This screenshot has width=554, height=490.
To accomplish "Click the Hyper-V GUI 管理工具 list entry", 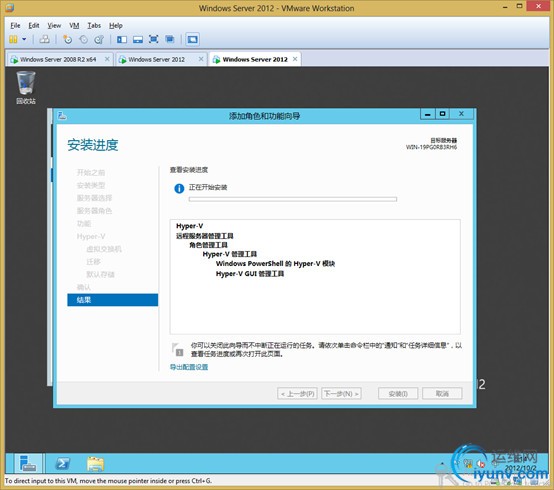I will click(250, 274).
